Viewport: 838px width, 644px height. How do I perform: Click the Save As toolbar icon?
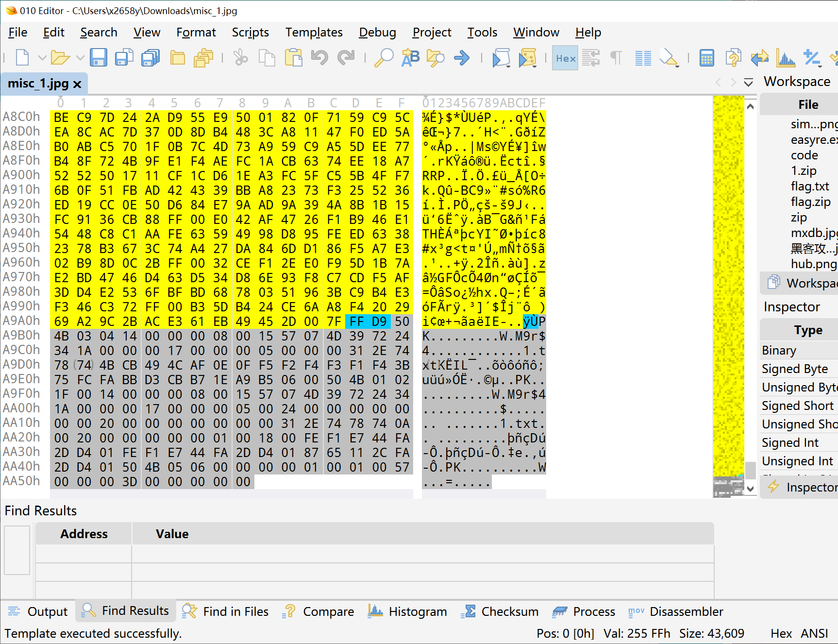125,58
